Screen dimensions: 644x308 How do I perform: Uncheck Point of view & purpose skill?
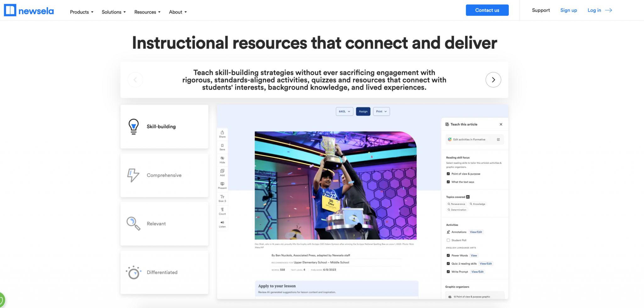[448, 174]
